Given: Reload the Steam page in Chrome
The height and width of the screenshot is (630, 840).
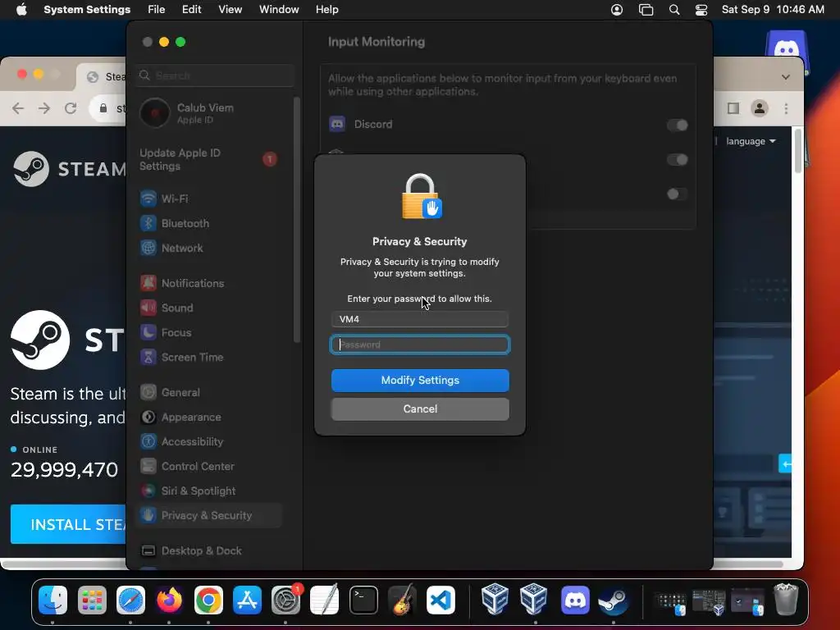Looking at the screenshot, I should (71, 108).
